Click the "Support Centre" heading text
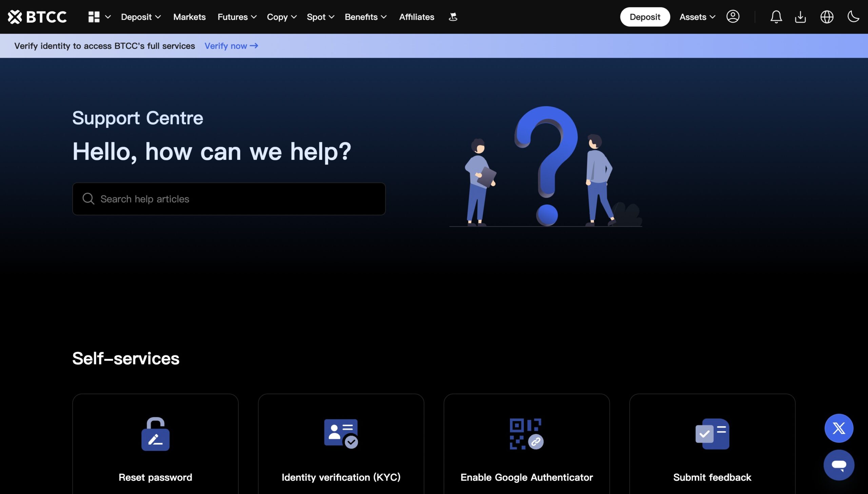 tap(138, 118)
